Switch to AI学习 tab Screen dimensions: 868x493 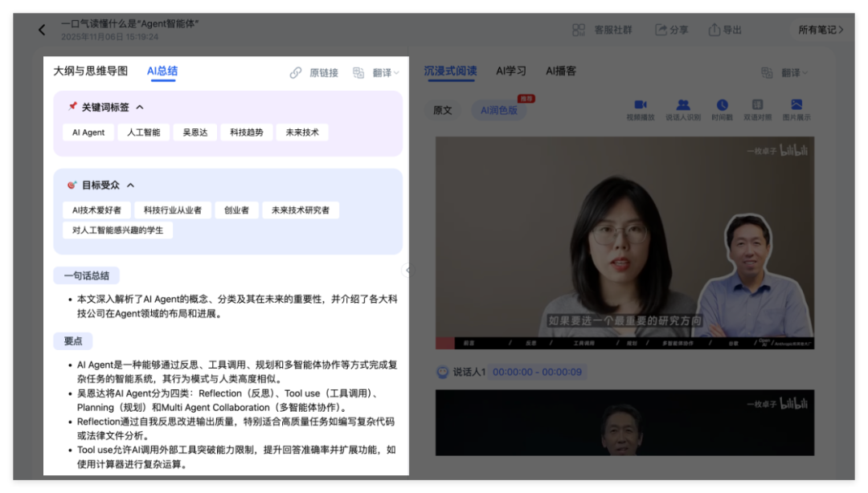coord(511,71)
